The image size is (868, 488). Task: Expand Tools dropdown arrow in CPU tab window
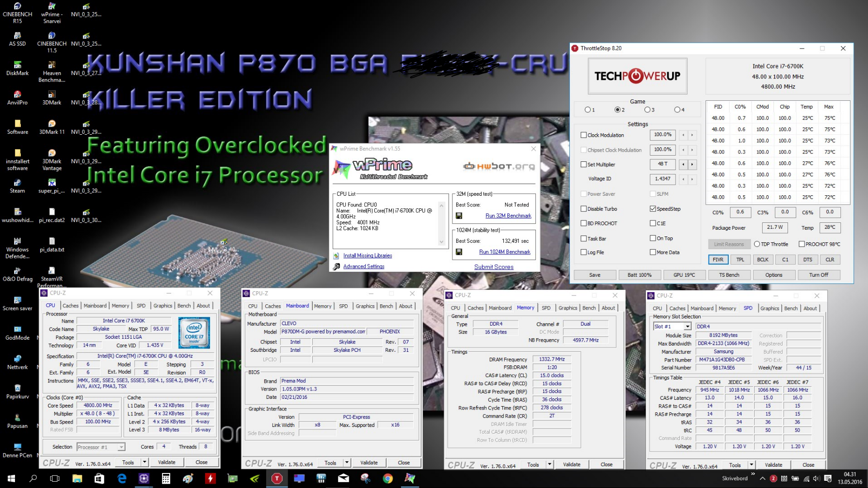pyautogui.click(x=145, y=462)
